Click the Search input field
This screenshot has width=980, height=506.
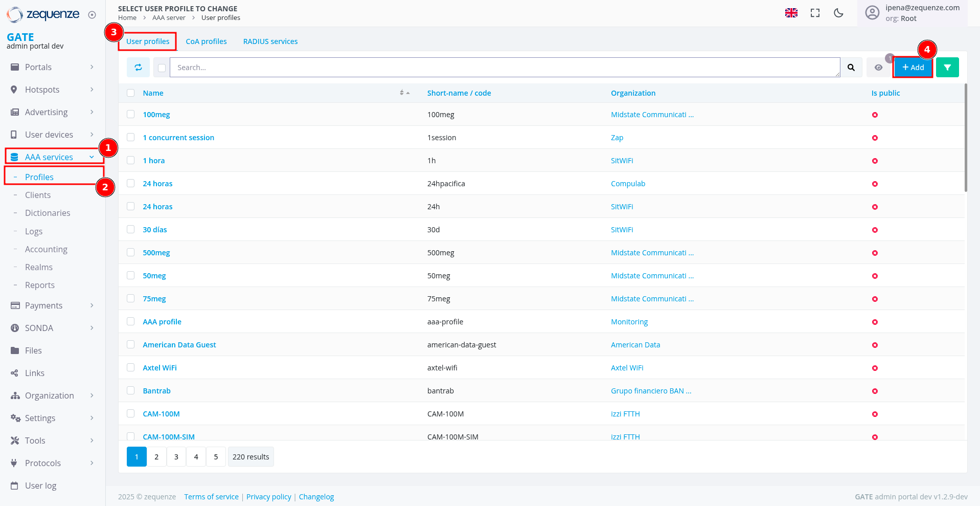(505, 68)
